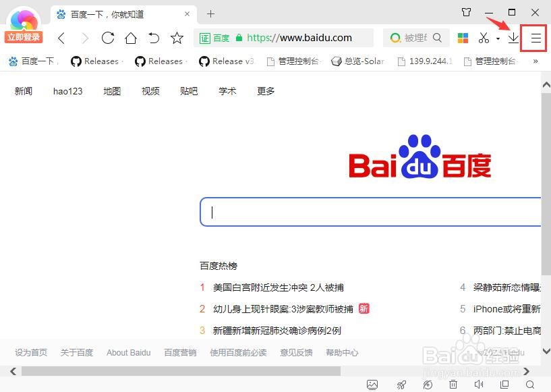551x392 pixels.
Task: Bookmark this page with the star icon
Action: coord(177,38)
